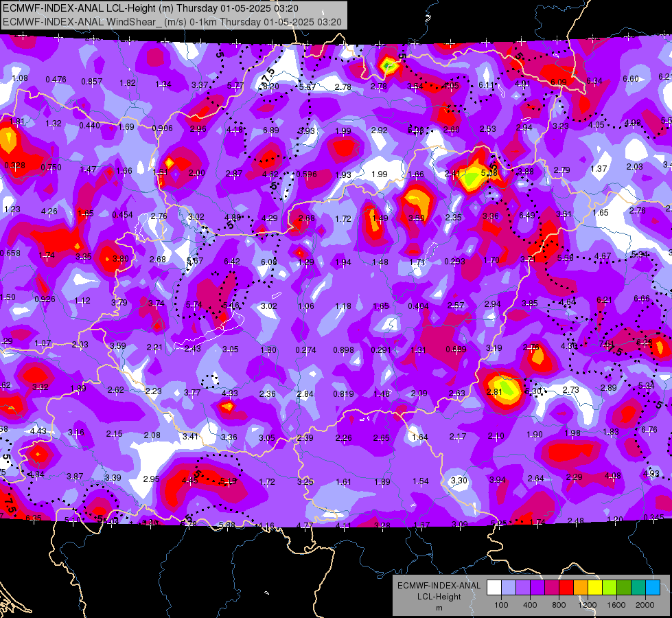Select the legend tick label 1200
Viewport: 672px width, 618px height.
(588, 605)
